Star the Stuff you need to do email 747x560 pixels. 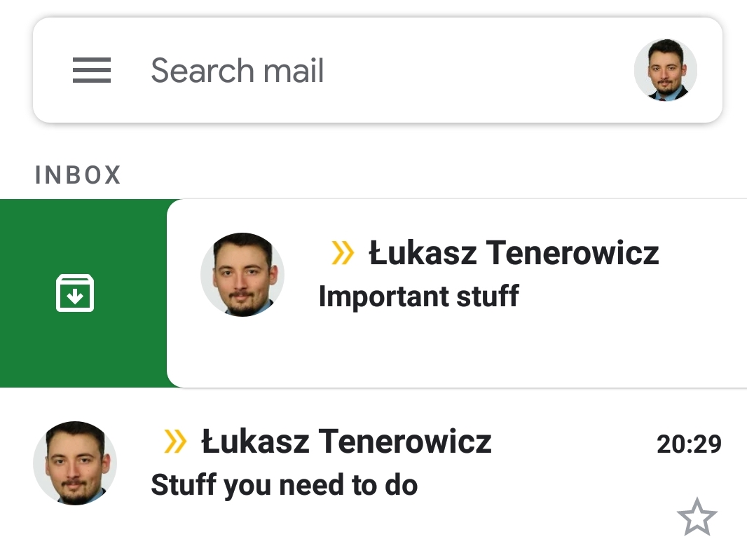697,517
